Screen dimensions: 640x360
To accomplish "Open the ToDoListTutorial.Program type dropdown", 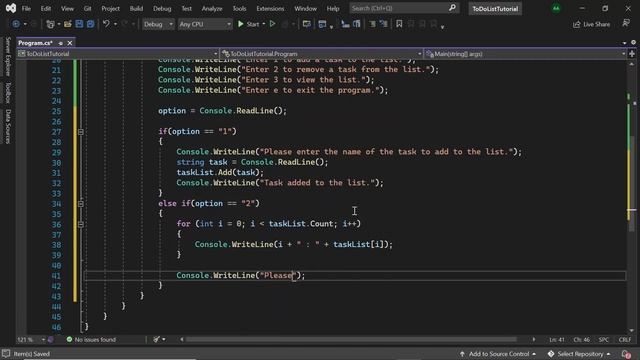I will click(x=322, y=54).
